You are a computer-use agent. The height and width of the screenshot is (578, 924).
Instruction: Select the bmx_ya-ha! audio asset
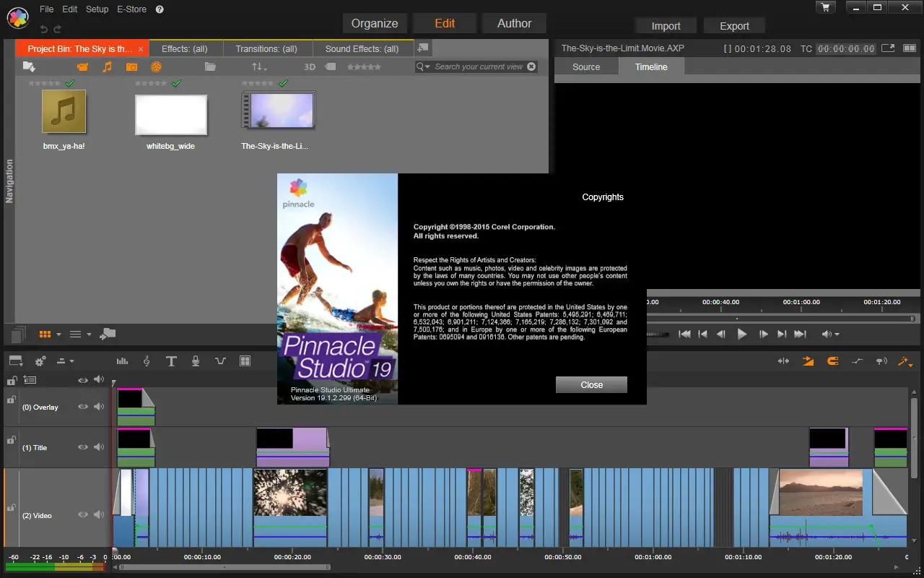pos(64,111)
